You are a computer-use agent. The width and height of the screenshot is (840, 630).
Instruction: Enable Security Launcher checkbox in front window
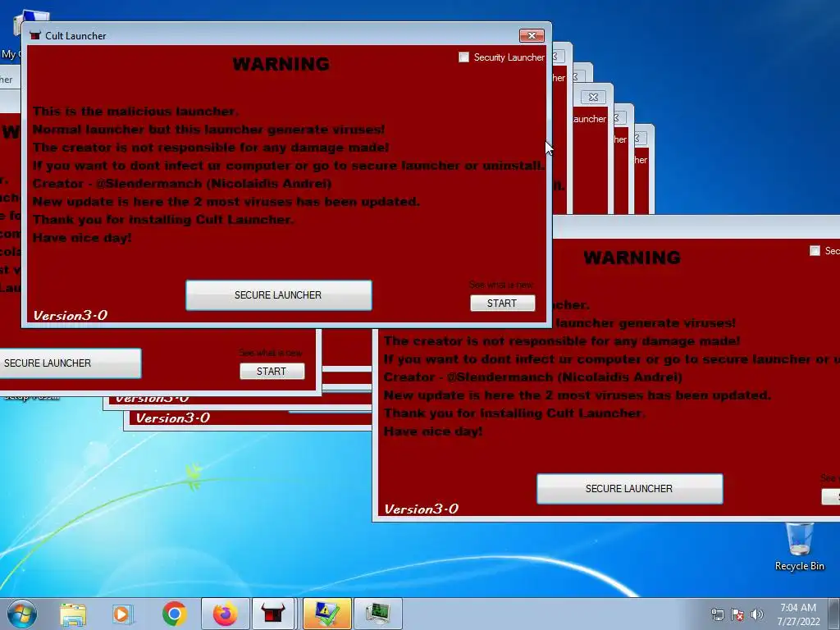pyautogui.click(x=464, y=57)
